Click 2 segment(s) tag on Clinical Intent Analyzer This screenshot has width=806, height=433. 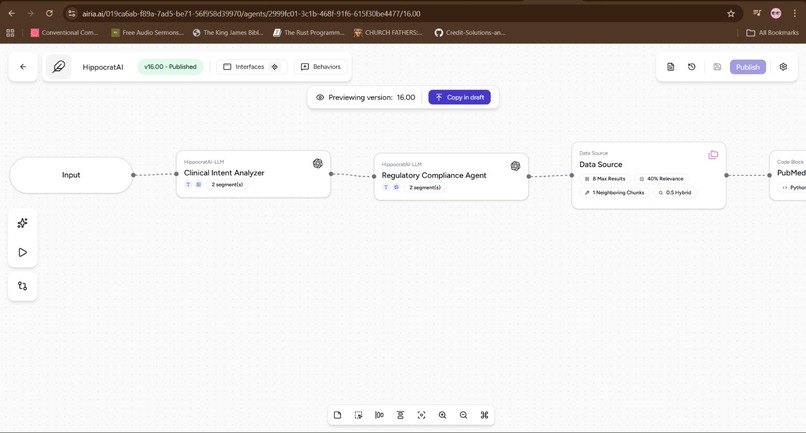coord(227,185)
